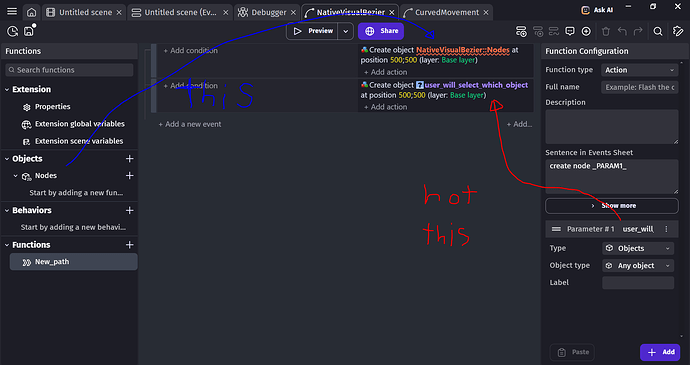Click the undo arrow icon
This screenshot has width=690, height=365.
pos(622,31)
